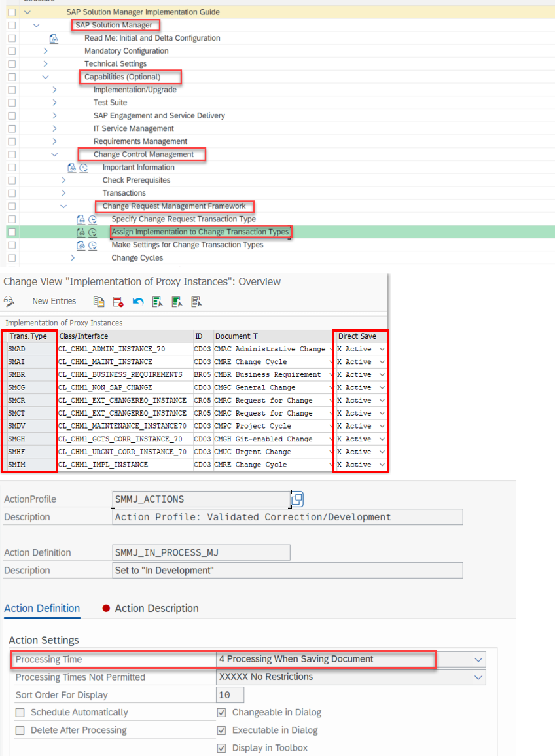The width and height of the screenshot is (555, 756).
Task: Open the Processing Time dropdown
Action: 478,660
